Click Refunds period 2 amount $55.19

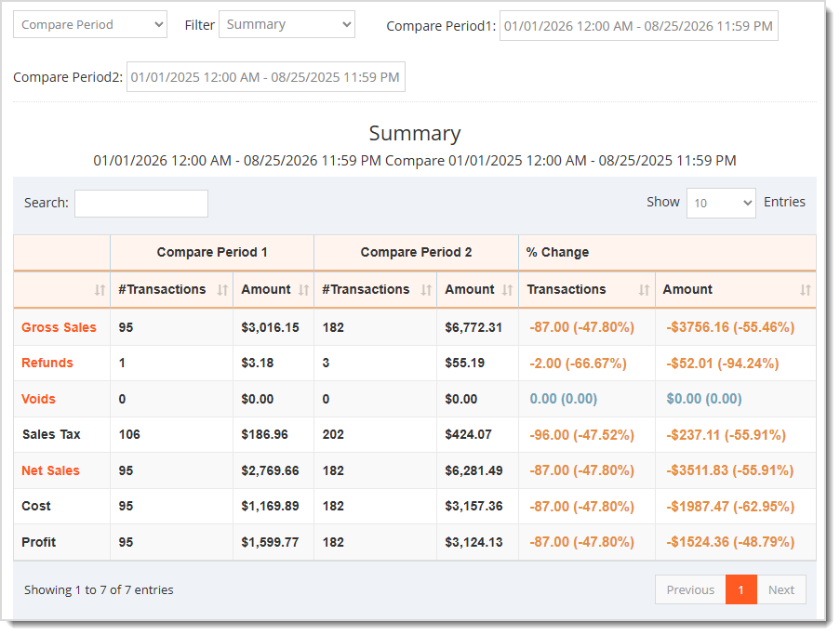464,363
